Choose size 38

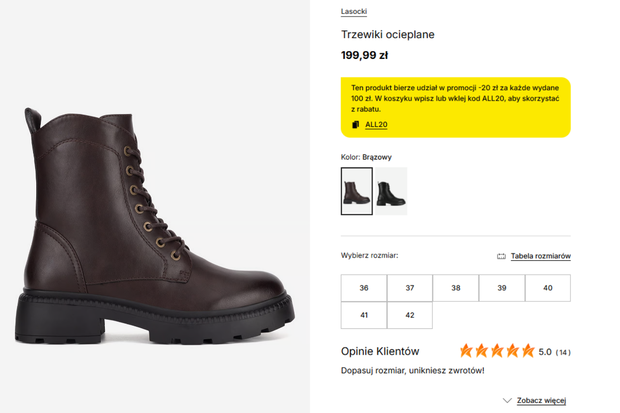coord(456,288)
